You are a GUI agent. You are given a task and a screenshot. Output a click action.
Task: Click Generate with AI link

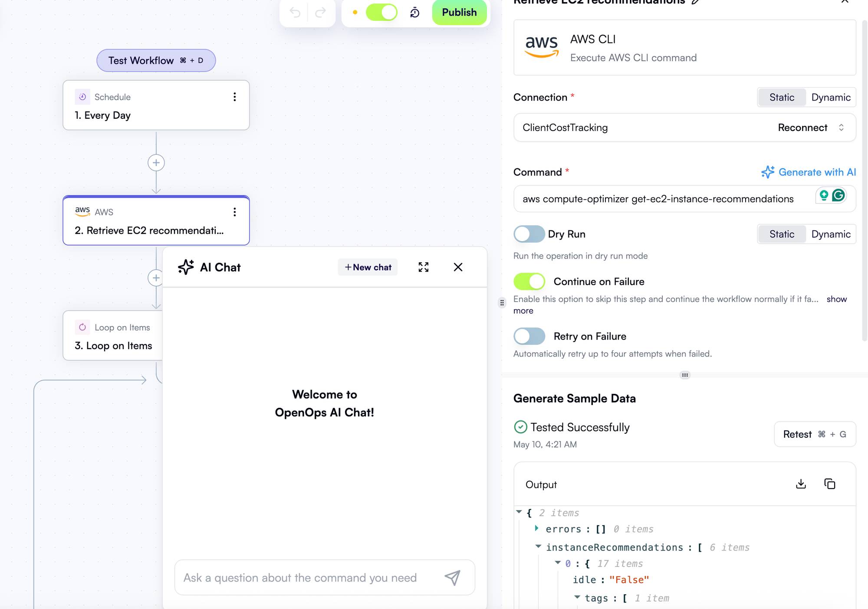tap(809, 172)
